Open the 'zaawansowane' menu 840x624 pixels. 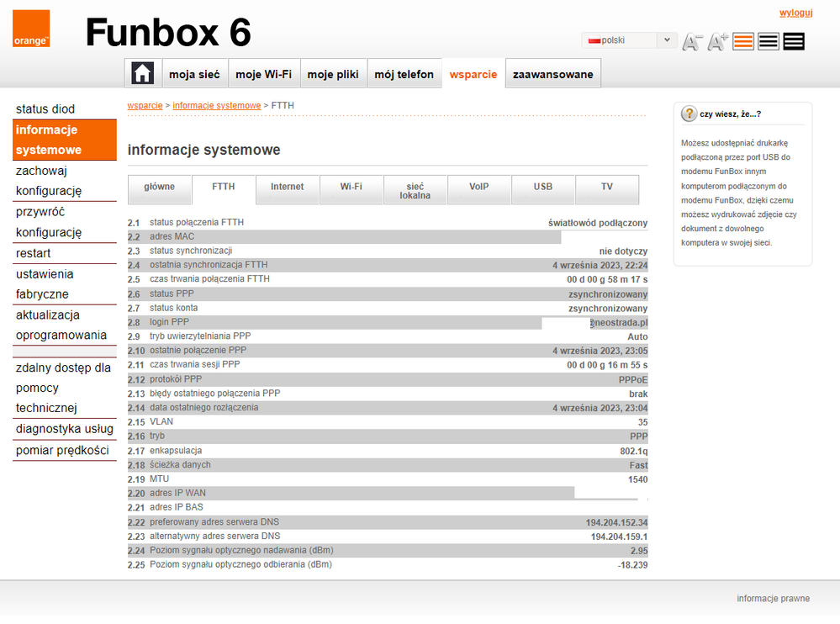[552, 74]
